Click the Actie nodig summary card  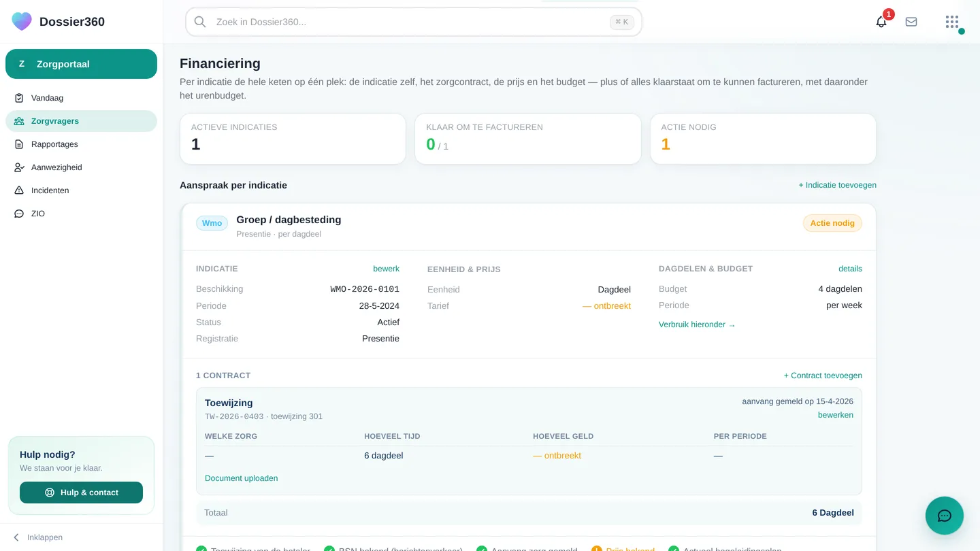tap(763, 139)
